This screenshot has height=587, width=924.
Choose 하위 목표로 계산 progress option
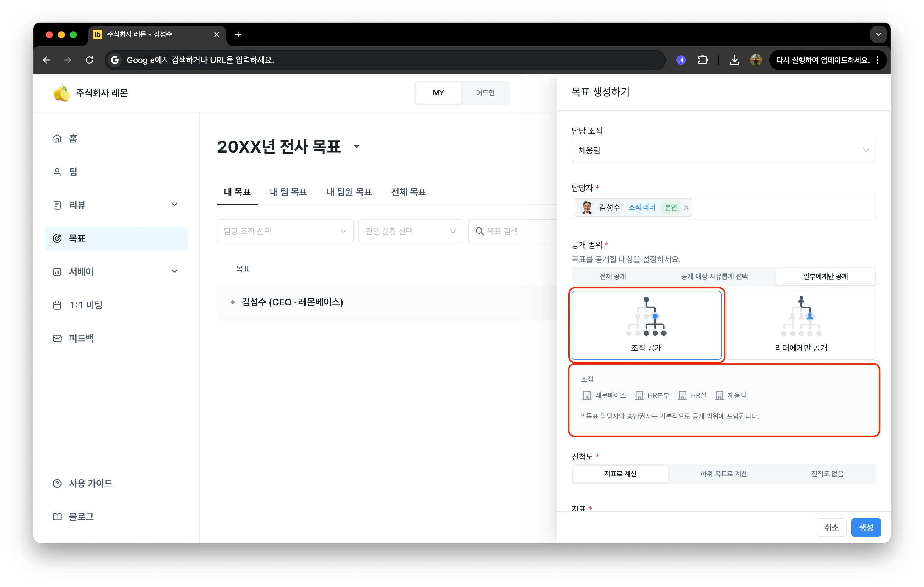(x=723, y=473)
